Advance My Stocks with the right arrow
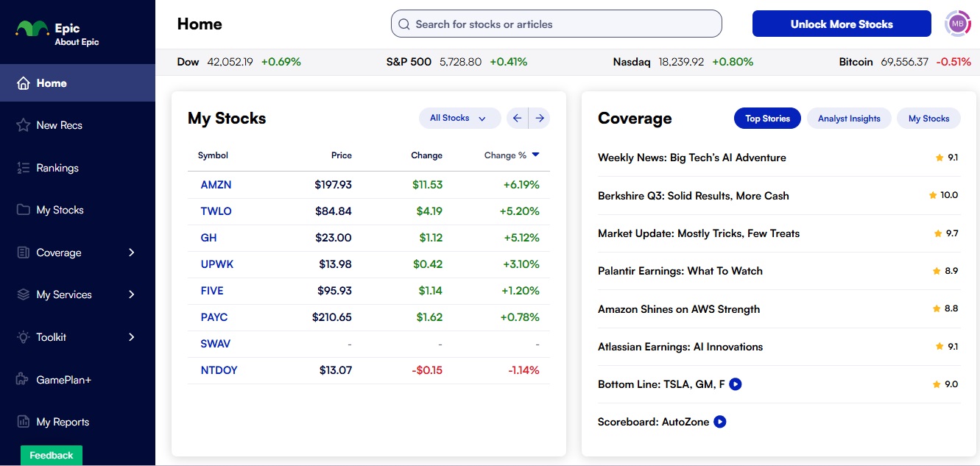Viewport: 980px width, 466px height. click(x=540, y=118)
